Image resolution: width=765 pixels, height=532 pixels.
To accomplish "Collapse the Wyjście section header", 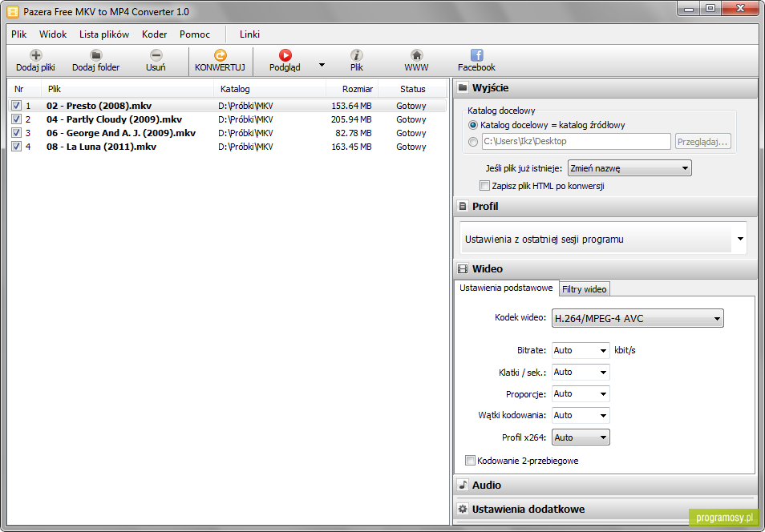I will click(605, 88).
